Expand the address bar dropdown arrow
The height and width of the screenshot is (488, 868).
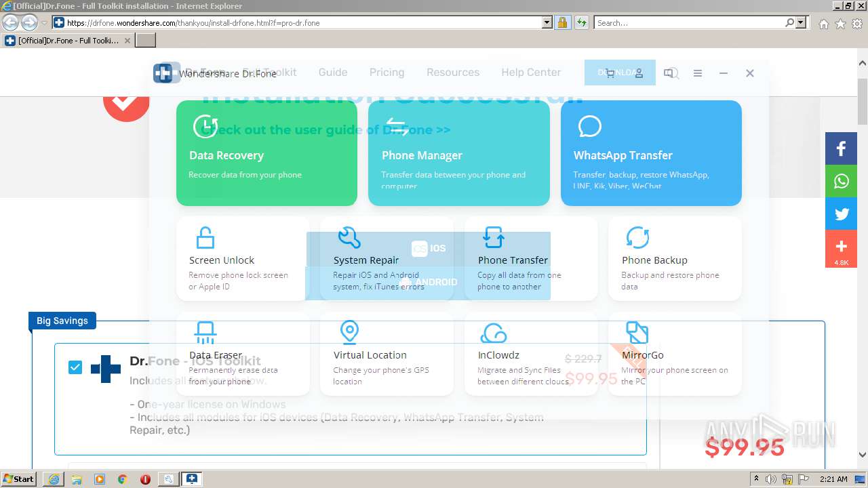(547, 22)
